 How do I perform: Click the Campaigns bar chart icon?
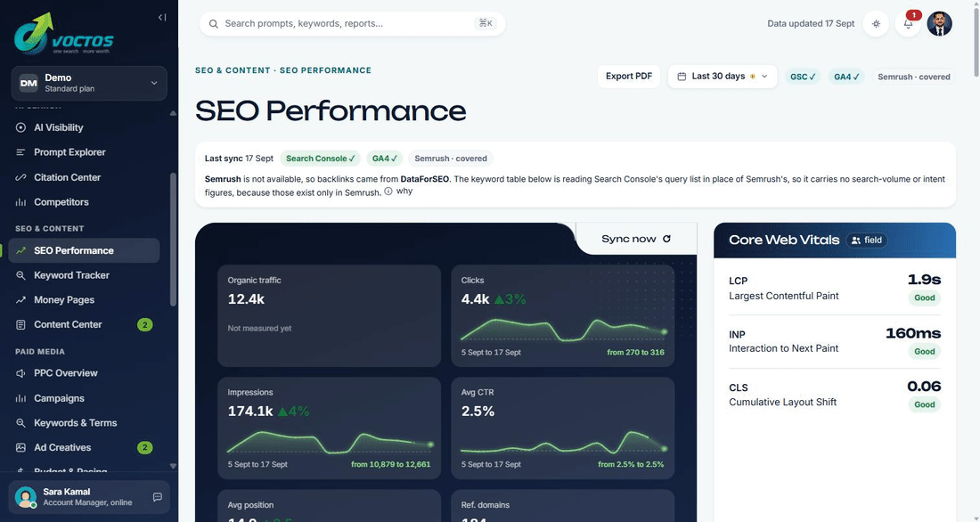(x=20, y=398)
